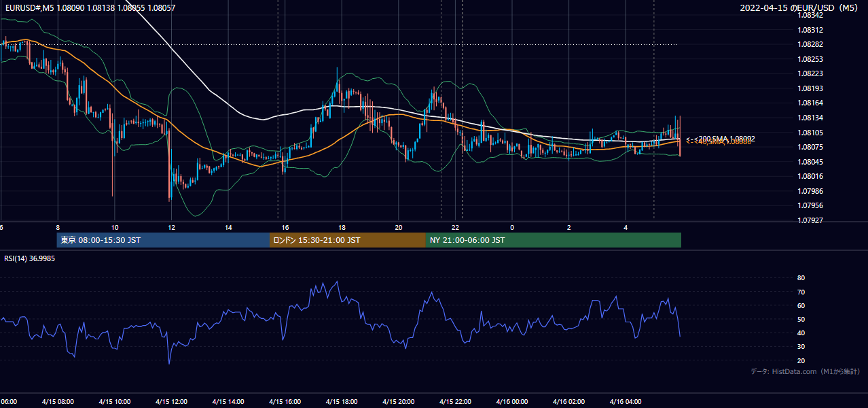Click the 4/15 18:00 bottom time label
This screenshot has width=868, height=408.
point(342,402)
